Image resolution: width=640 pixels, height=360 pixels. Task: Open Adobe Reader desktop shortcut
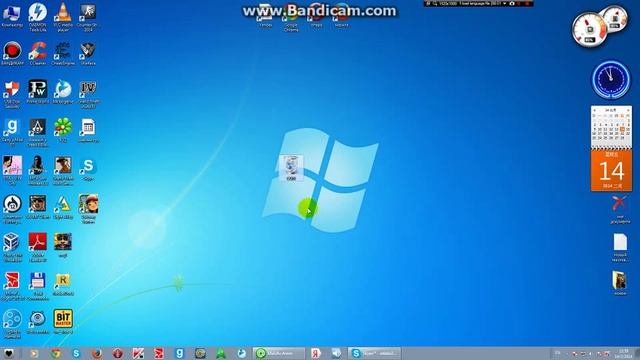[38, 247]
